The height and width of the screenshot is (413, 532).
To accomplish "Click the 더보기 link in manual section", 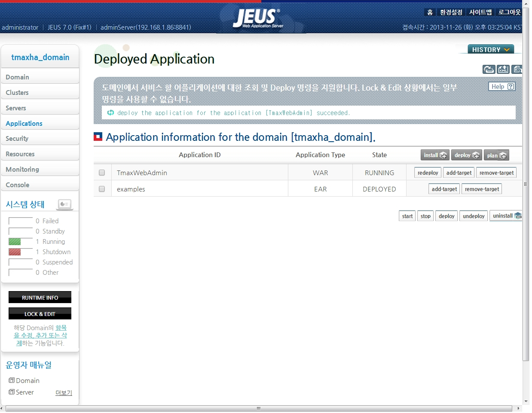I will click(x=64, y=393).
